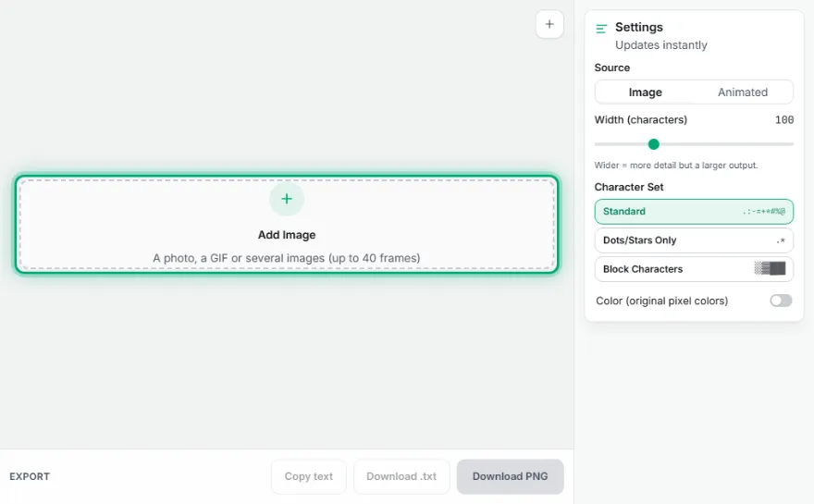Choose the Block Characters set
The width and height of the screenshot is (814, 504).
pyautogui.click(x=694, y=269)
